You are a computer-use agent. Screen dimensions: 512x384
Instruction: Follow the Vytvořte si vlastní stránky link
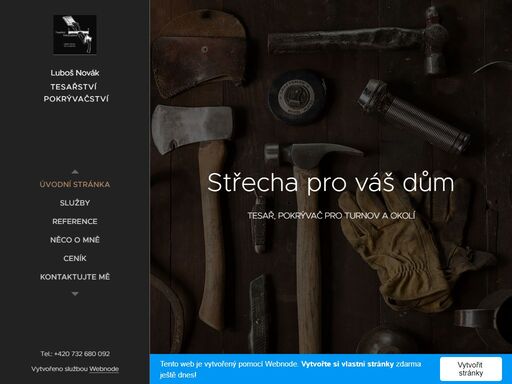pos(347,364)
